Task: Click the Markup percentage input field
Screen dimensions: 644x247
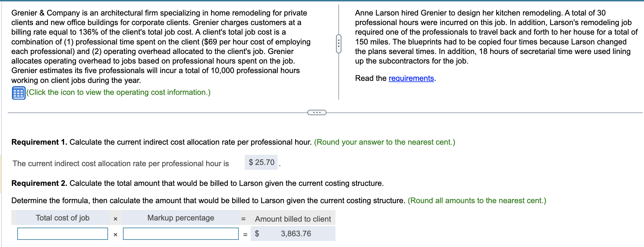Action: [x=180, y=234]
